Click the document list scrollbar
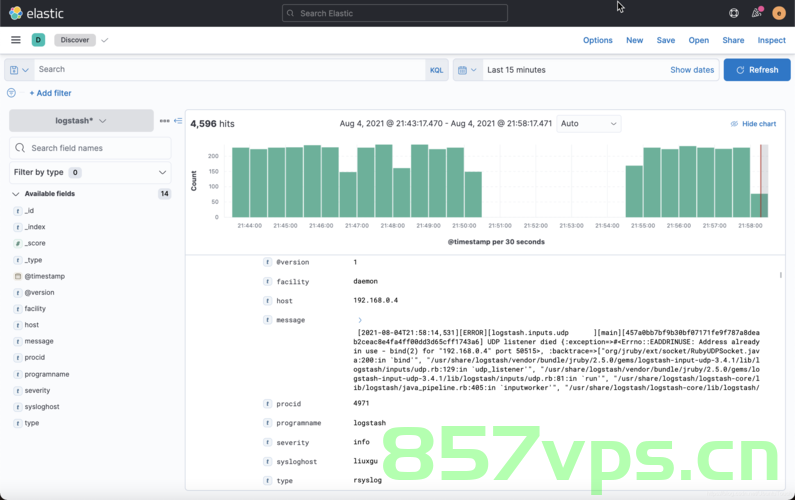The width and height of the screenshot is (795, 500). click(x=781, y=275)
